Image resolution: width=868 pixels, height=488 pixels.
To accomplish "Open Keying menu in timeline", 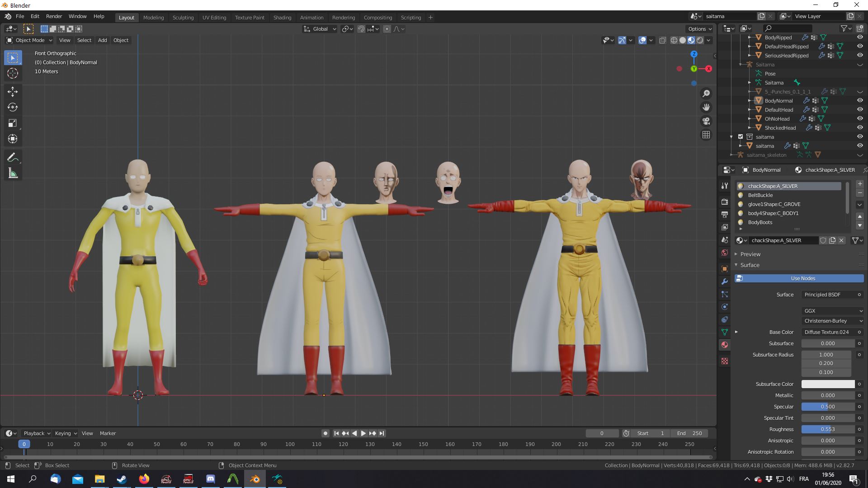I will (66, 433).
